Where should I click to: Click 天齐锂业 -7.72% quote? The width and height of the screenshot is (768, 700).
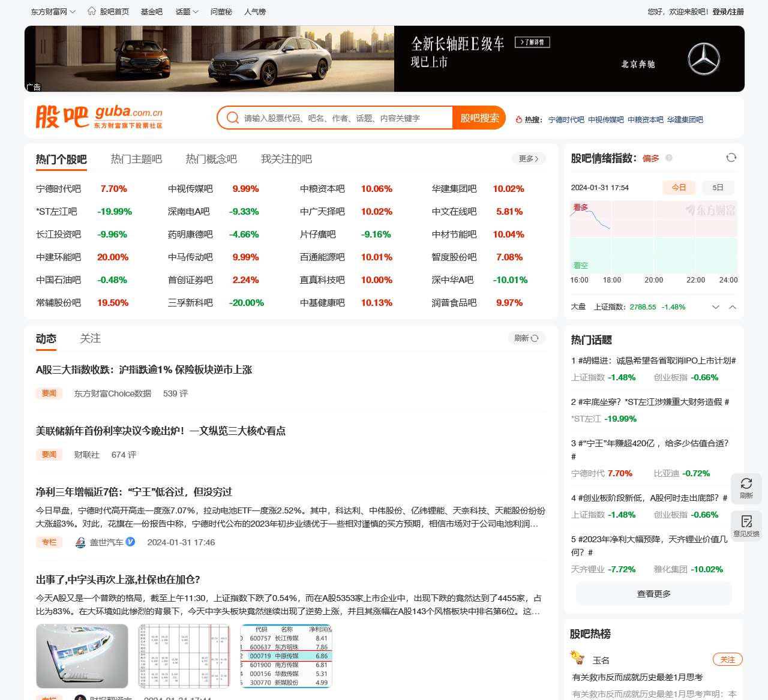click(603, 569)
